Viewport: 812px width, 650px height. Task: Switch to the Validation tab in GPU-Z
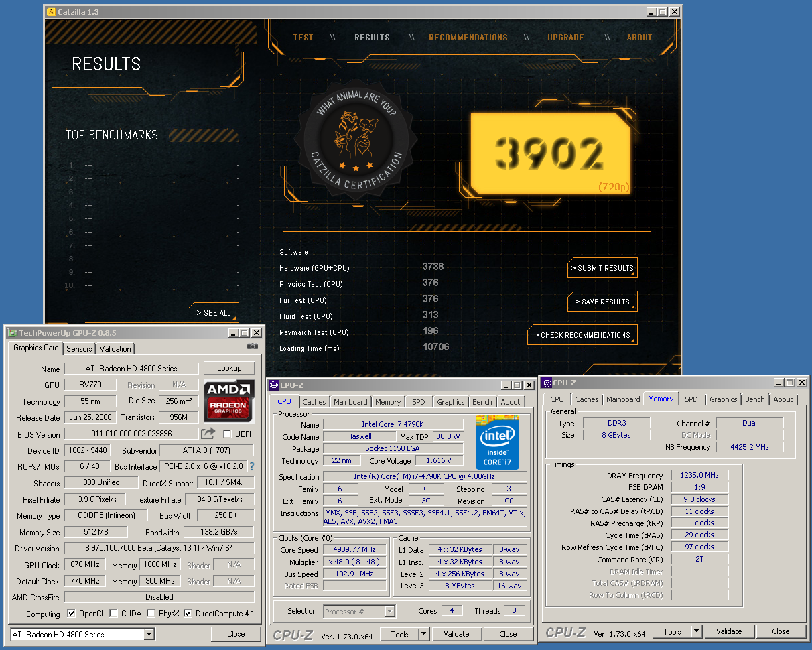click(115, 349)
